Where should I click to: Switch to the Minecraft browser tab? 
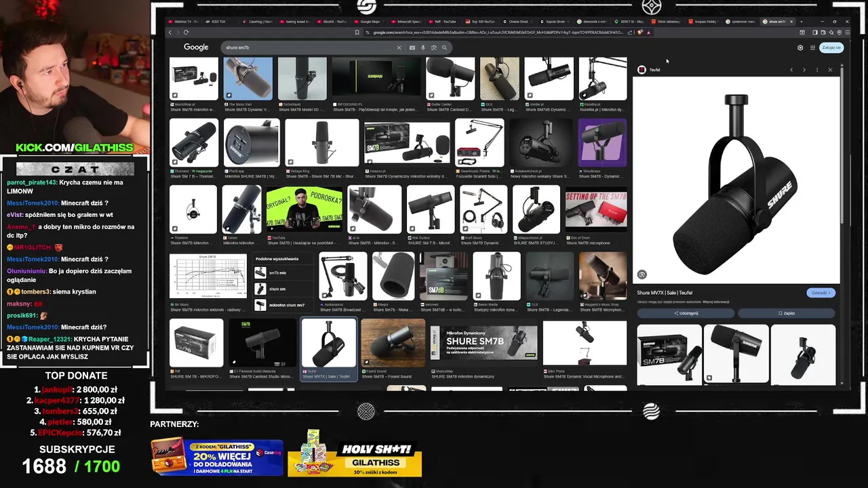pos(406,21)
